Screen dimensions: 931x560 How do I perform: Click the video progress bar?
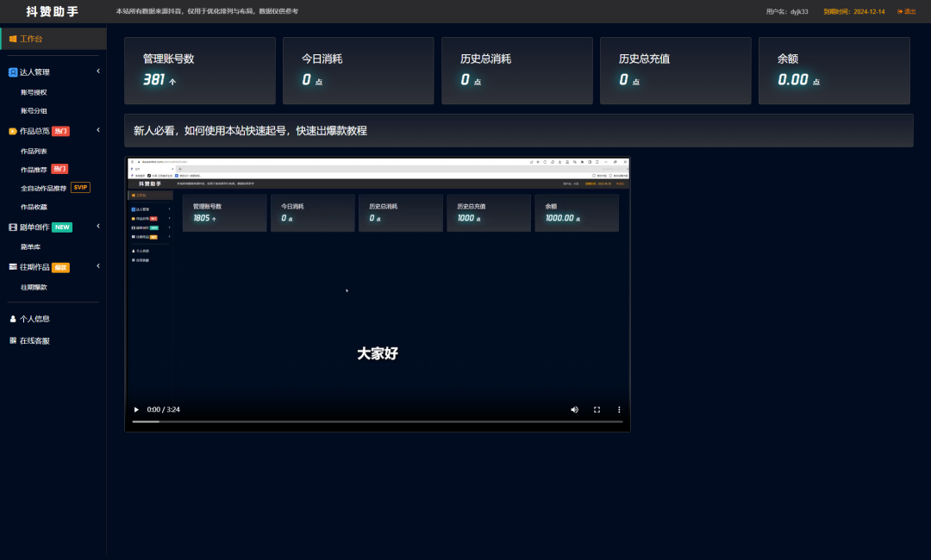coord(377,422)
